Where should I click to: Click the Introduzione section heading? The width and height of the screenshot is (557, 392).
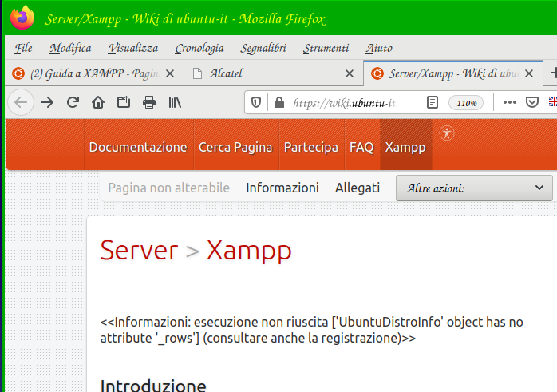(x=153, y=386)
